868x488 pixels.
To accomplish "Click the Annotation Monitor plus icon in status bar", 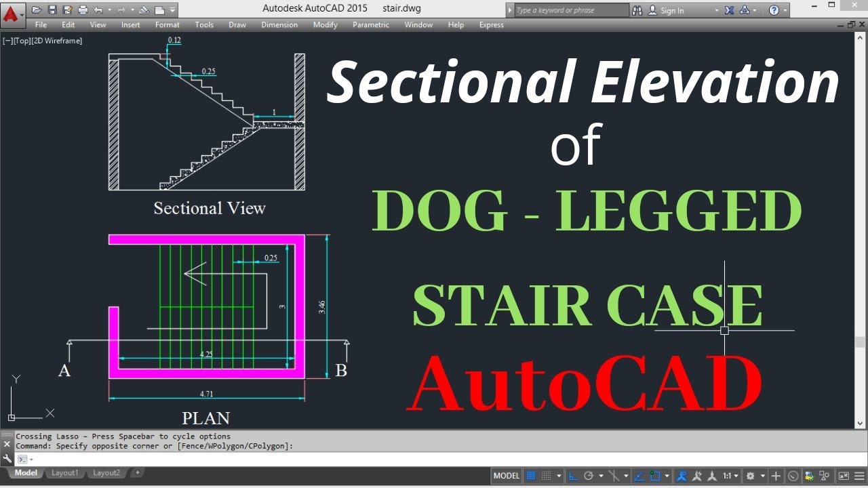I will coord(776,476).
